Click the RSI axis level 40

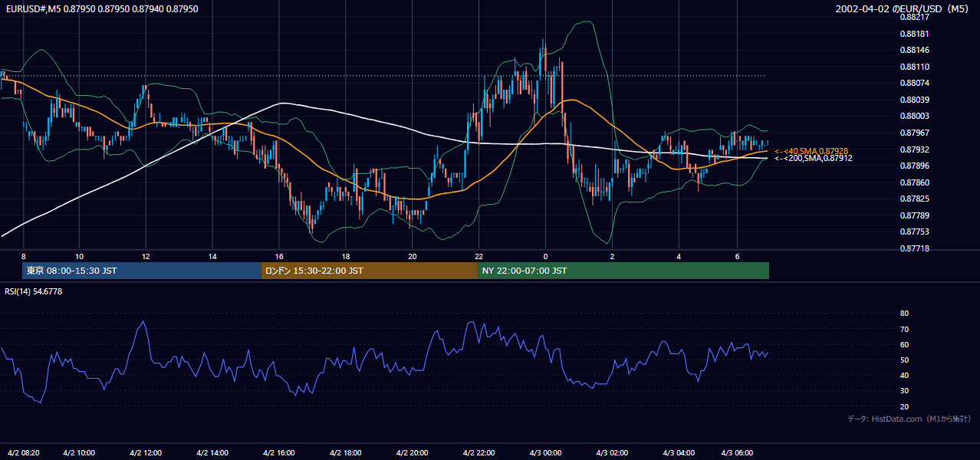[904, 375]
